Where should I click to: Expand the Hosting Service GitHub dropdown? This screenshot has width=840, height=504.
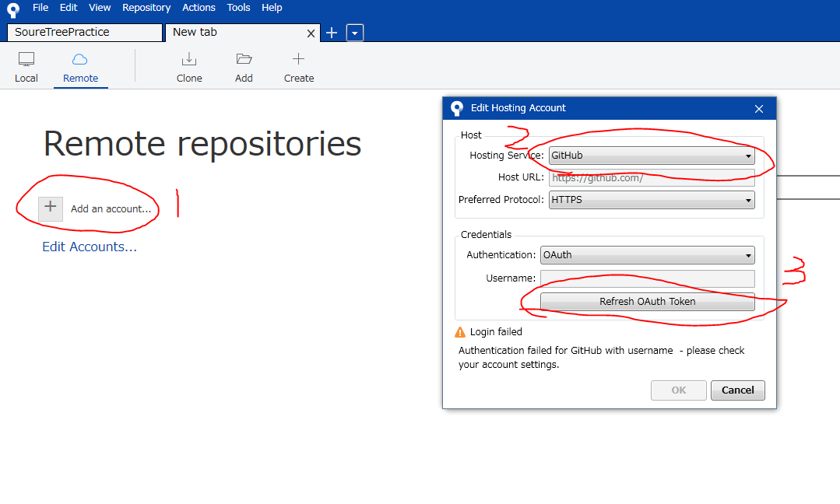(x=652, y=156)
